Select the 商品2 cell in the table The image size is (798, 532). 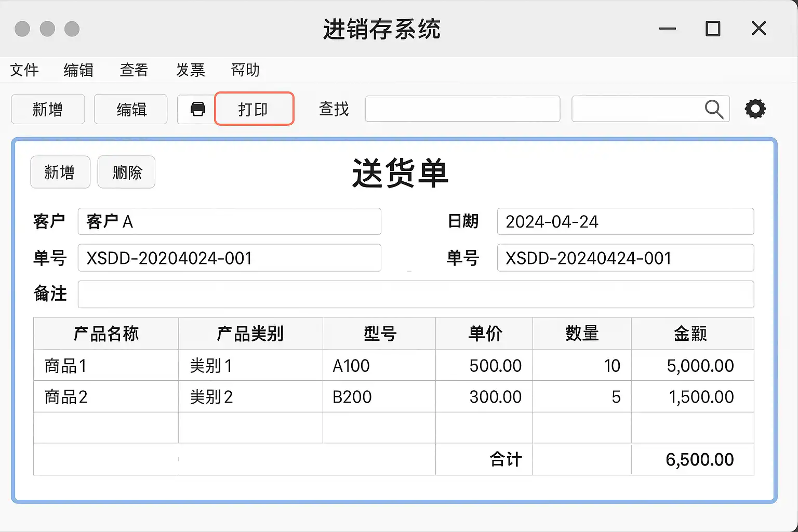tap(106, 397)
